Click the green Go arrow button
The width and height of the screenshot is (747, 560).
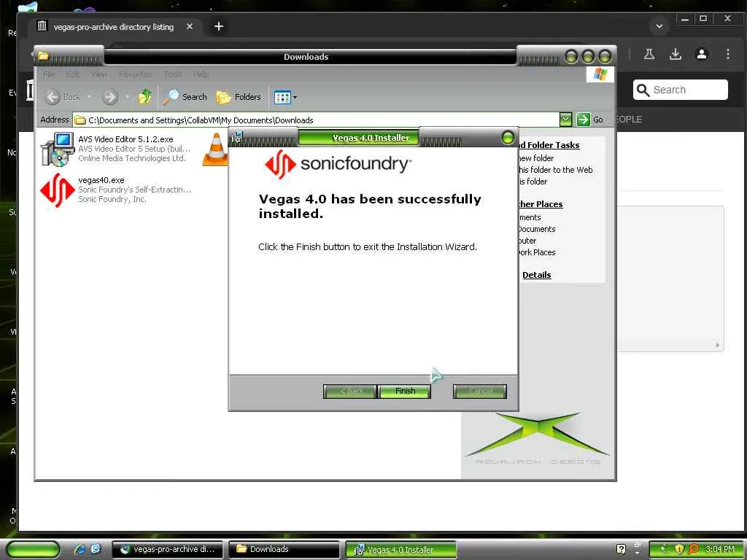coord(583,120)
